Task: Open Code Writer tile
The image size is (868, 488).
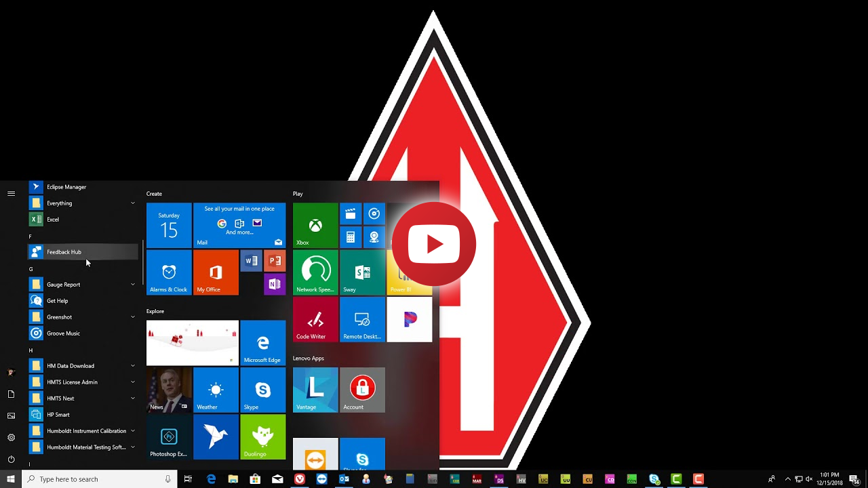Action: pos(315,319)
